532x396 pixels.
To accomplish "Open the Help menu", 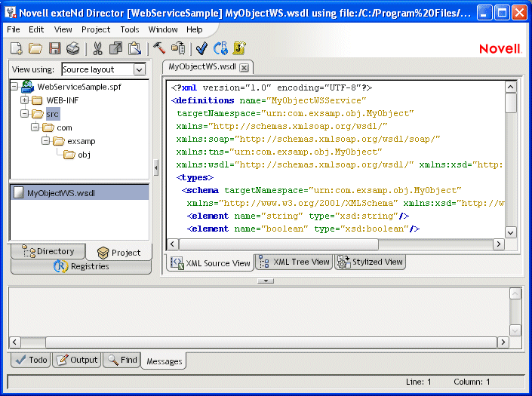I will click(195, 29).
